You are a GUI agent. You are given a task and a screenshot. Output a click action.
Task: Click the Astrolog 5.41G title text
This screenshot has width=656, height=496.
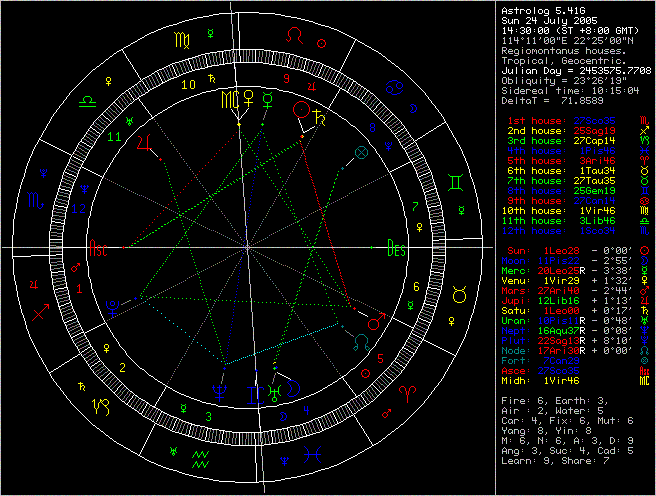(x=543, y=10)
